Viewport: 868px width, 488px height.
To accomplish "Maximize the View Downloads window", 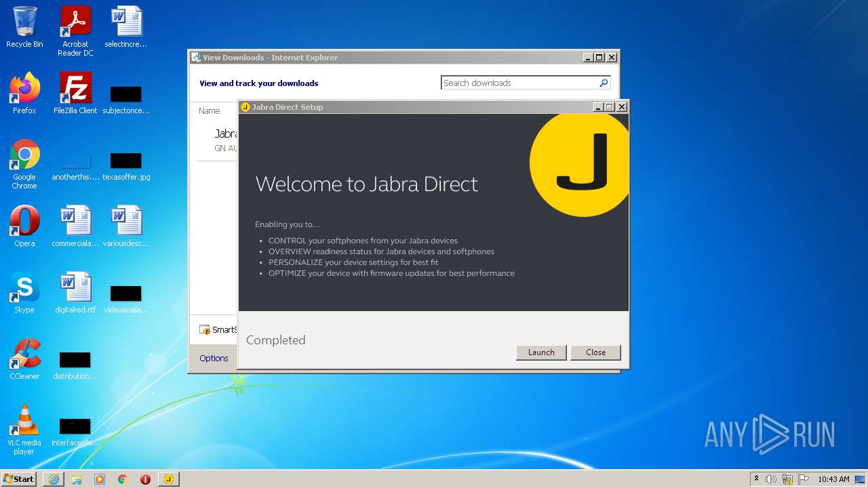I will [x=599, y=58].
